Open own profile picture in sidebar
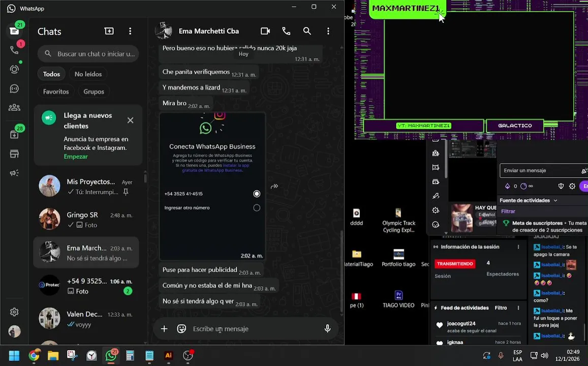This screenshot has height=366, width=588. pos(14,331)
